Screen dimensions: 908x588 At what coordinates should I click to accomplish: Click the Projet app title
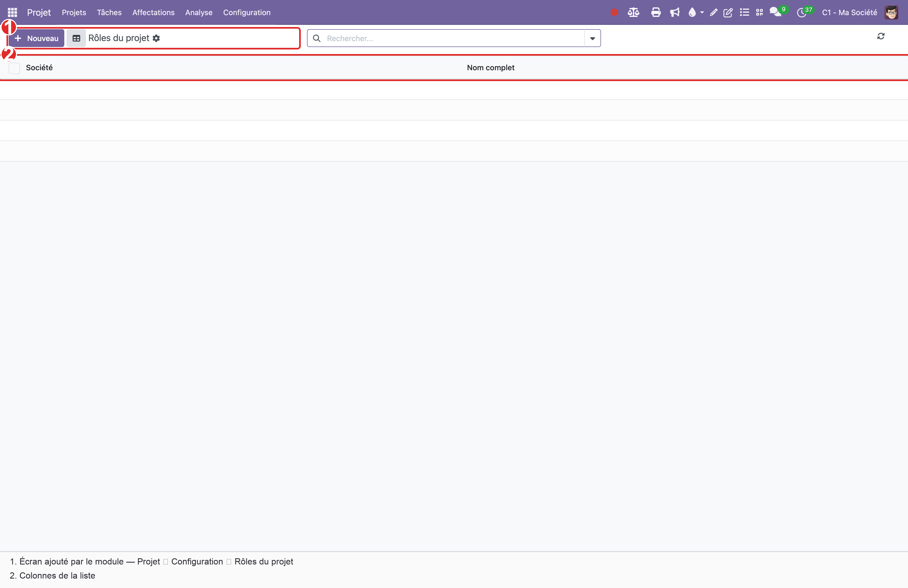click(39, 13)
